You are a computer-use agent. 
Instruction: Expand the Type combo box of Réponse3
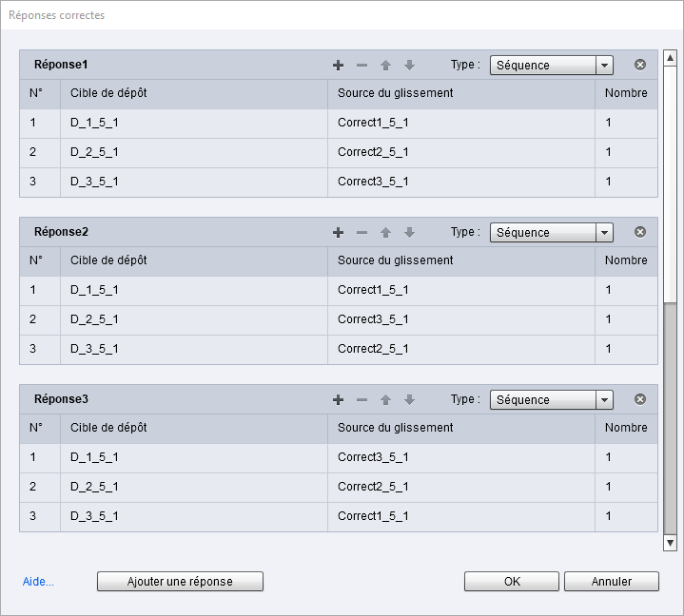tap(604, 400)
